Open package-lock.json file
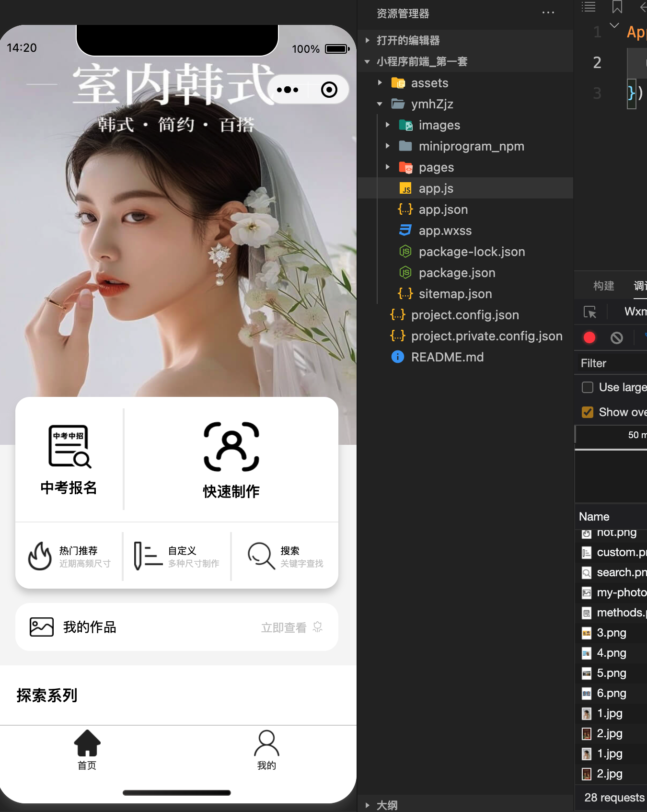 (x=465, y=252)
